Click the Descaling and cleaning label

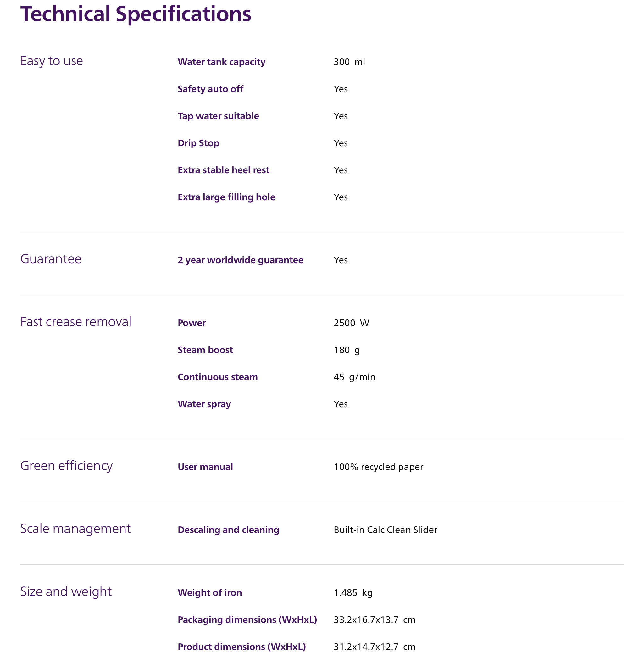point(228,530)
